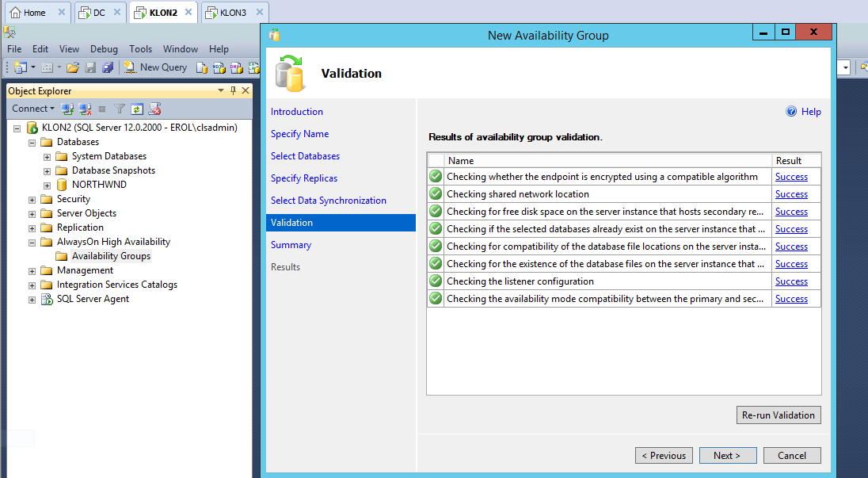Expand the System Databases node
The width and height of the screenshot is (868, 478).
[48, 156]
